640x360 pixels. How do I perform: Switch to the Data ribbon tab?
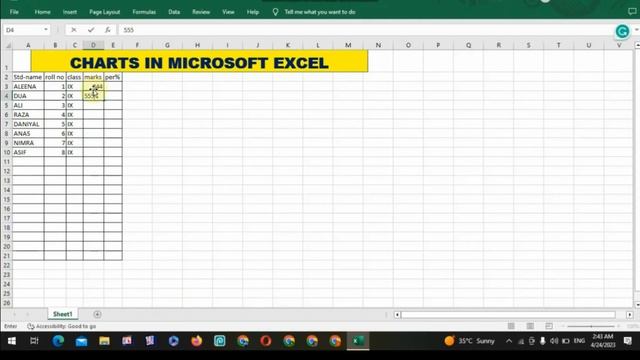(x=174, y=12)
